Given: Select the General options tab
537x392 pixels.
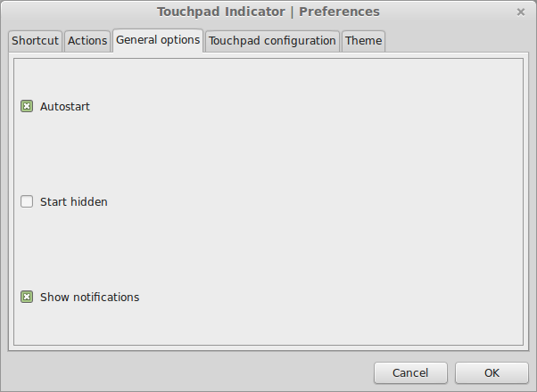Looking at the screenshot, I should point(158,40).
